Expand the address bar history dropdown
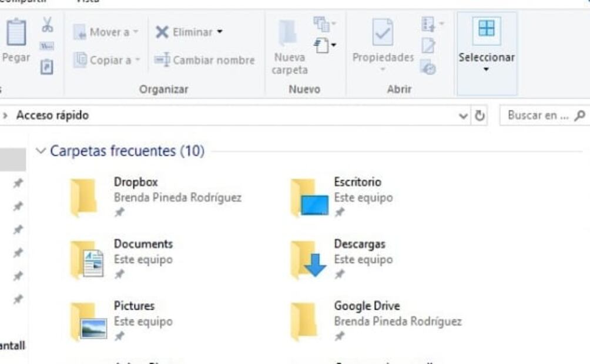 (464, 116)
